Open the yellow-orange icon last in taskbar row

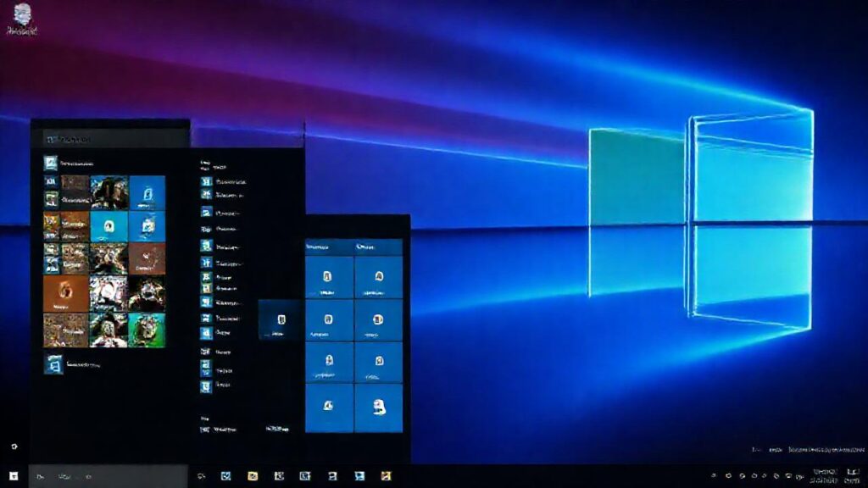(x=386, y=476)
